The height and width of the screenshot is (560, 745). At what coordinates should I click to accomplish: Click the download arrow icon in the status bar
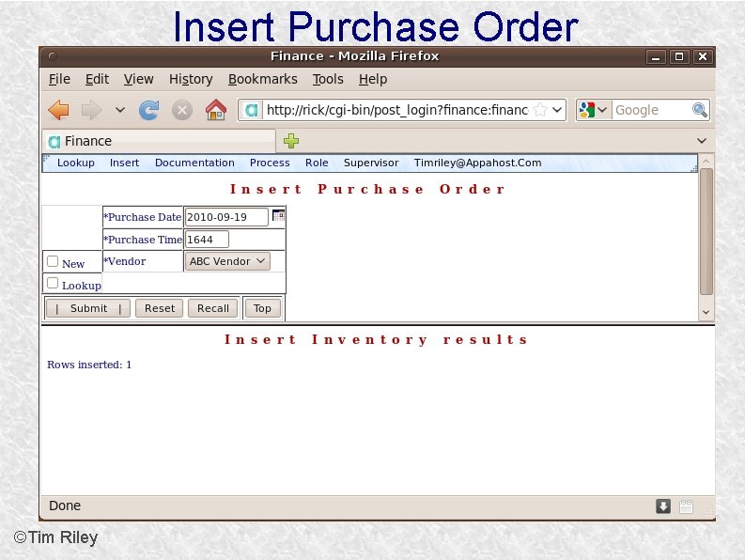point(663,506)
